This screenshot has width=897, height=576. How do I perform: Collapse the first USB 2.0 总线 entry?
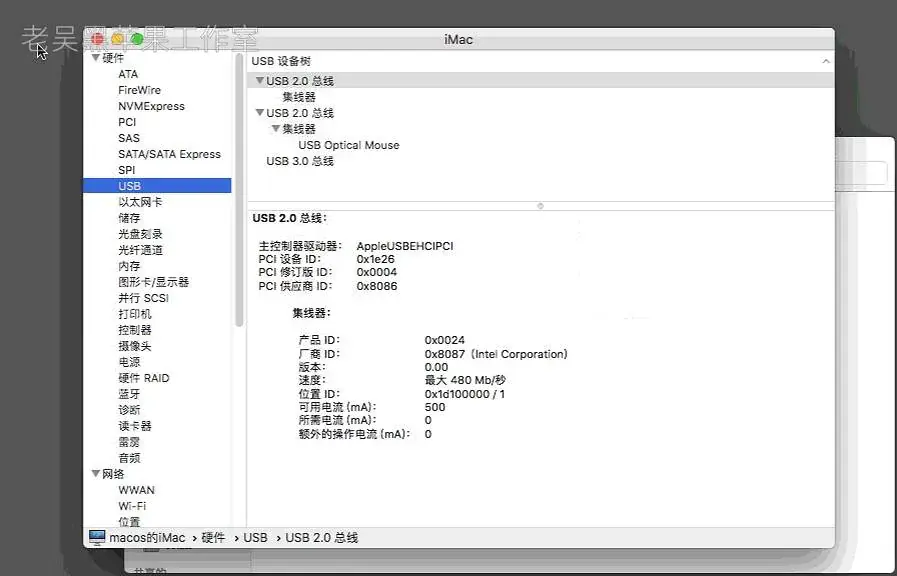click(x=260, y=81)
